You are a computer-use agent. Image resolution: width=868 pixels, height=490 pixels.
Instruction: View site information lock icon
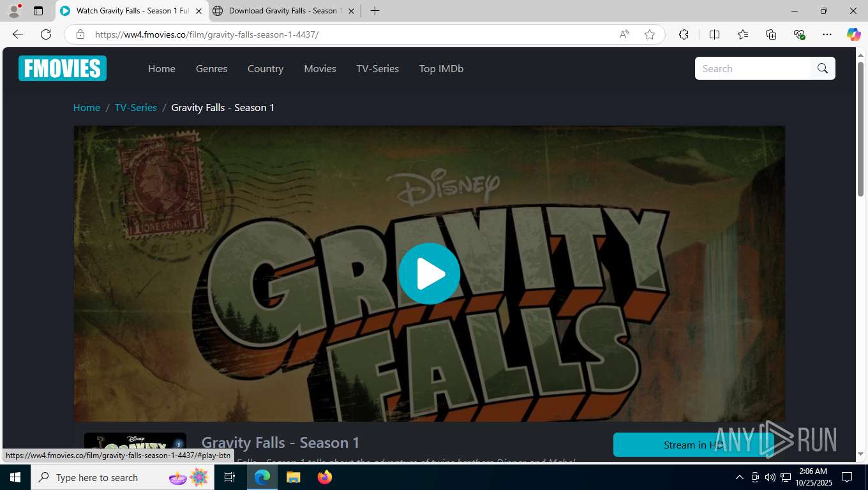(x=80, y=34)
